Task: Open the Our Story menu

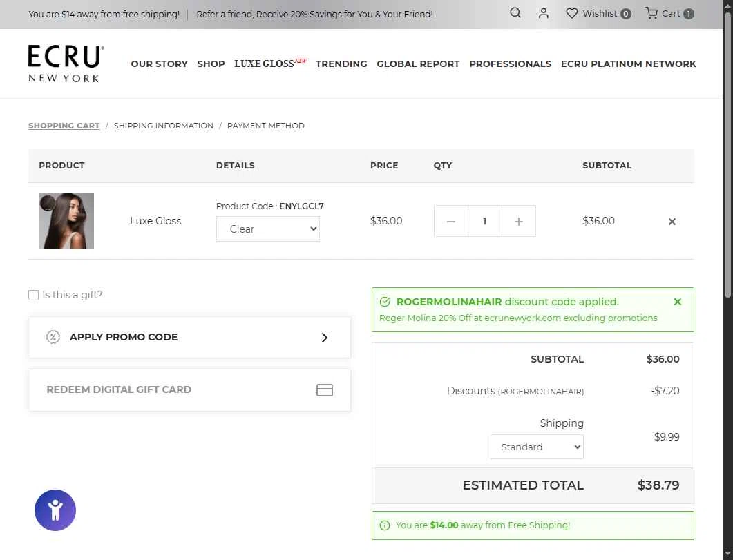Action: 159,64
